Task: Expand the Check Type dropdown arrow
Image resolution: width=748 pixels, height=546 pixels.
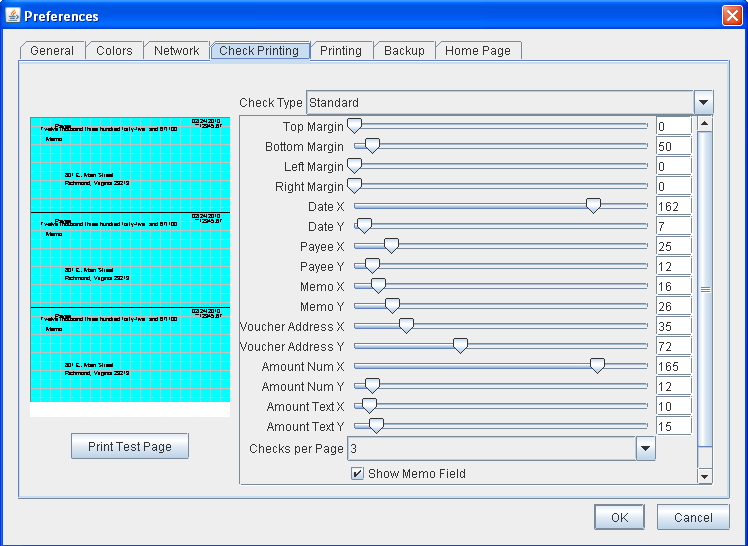Action: (703, 103)
